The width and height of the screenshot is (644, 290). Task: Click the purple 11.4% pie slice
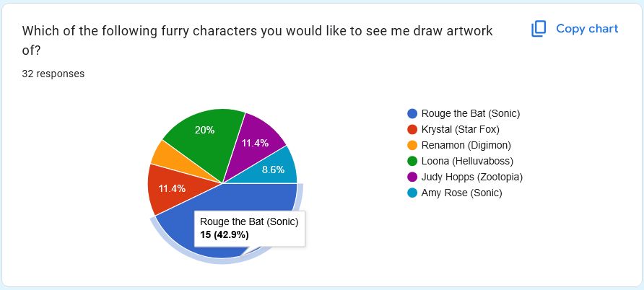point(257,144)
